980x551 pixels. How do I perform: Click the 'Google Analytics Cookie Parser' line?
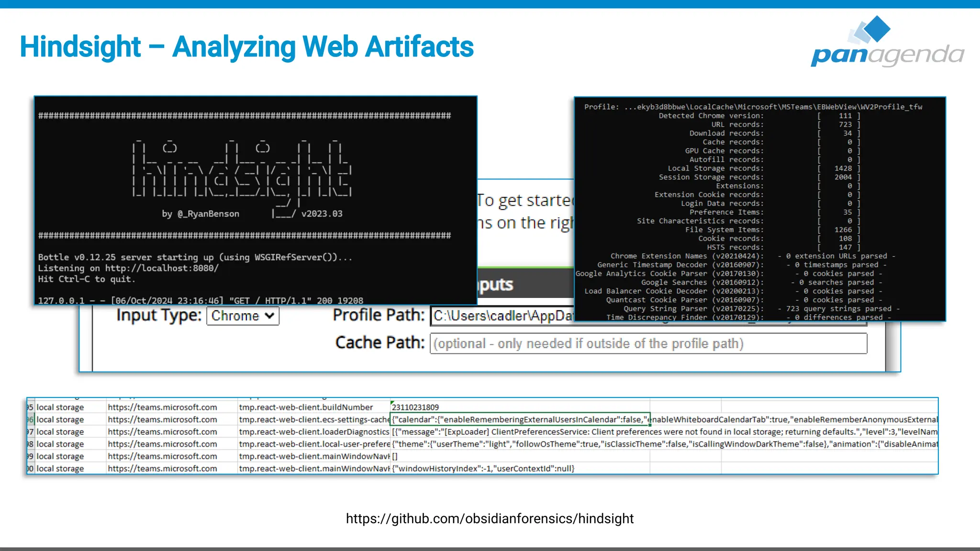pyautogui.click(x=729, y=274)
